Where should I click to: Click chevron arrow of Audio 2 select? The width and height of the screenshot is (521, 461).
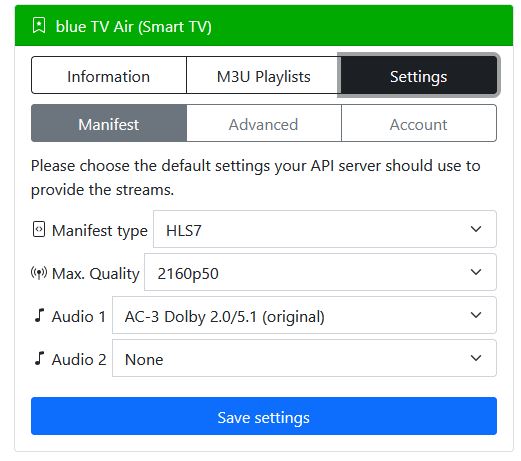(476, 358)
